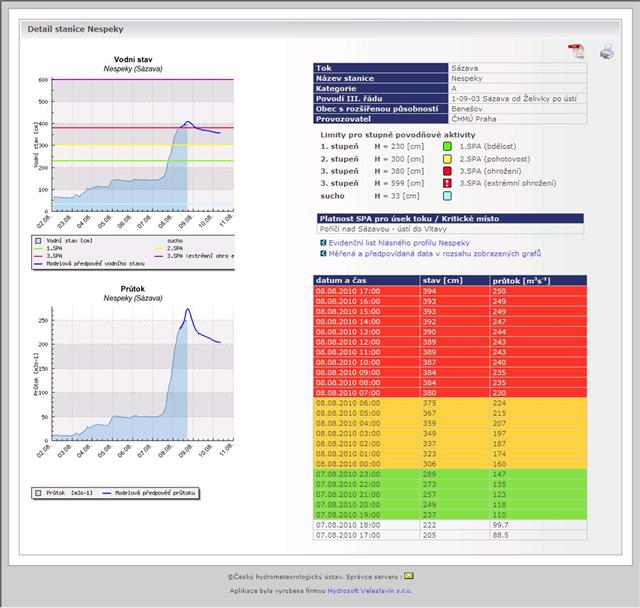Image resolution: width=640 pixels, height=608 pixels.
Task: Click arrow icon beside Evidenční list link
Action: [323, 243]
